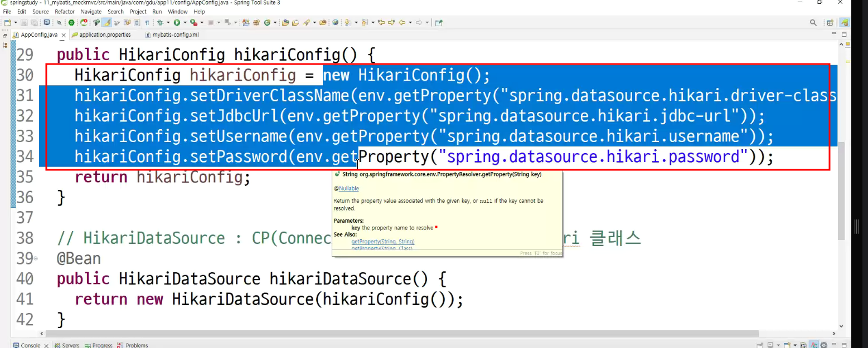The image size is (868, 348).
Task: Click the Run Last Tool (coverage) icon
Action: [193, 22]
